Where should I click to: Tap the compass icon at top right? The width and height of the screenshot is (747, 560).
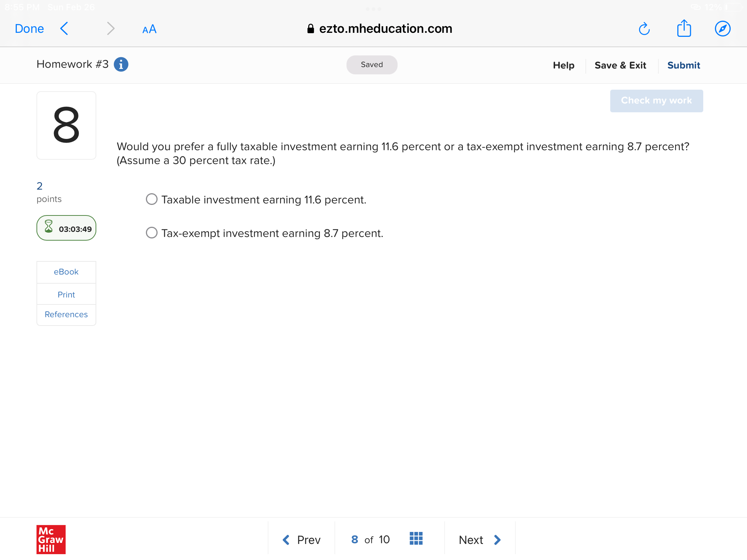723,28
